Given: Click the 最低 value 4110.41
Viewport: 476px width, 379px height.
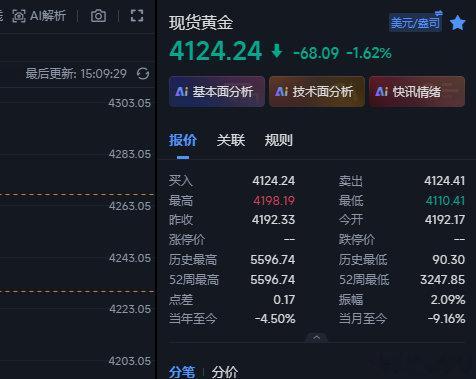Looking at the screenshot, I should (x=445, y=200).
